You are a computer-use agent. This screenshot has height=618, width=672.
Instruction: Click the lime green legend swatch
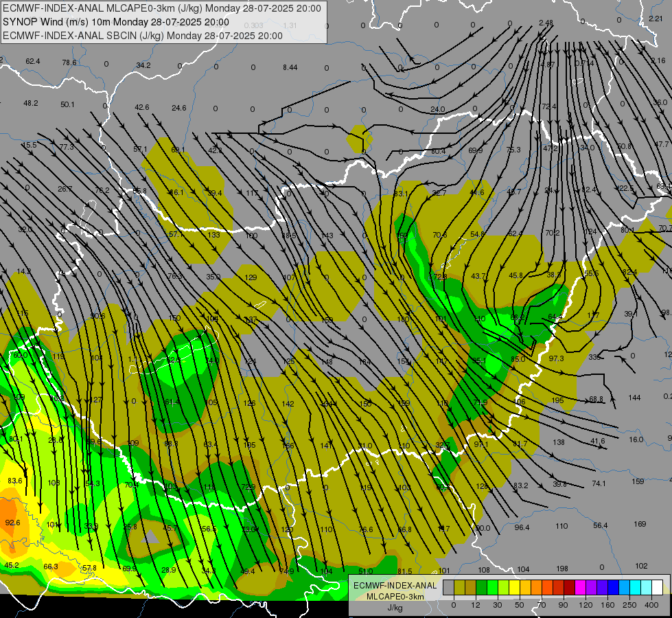[x=504, y=587]
